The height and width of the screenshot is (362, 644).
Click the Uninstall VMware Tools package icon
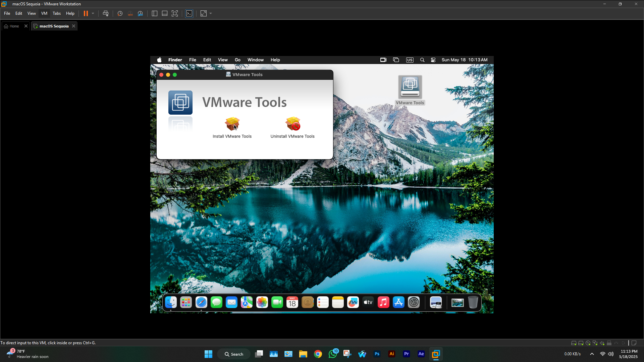pos(292,124)
